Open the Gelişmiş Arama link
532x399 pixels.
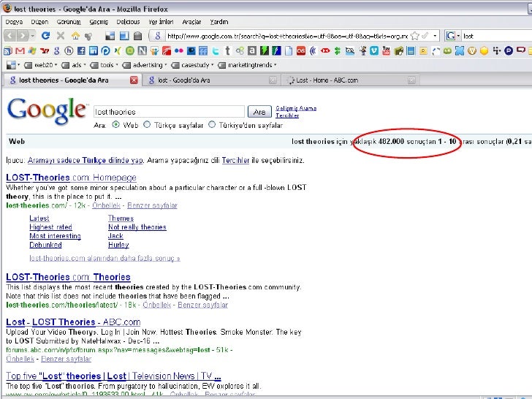pyautogui.click(x=296, y=108)
